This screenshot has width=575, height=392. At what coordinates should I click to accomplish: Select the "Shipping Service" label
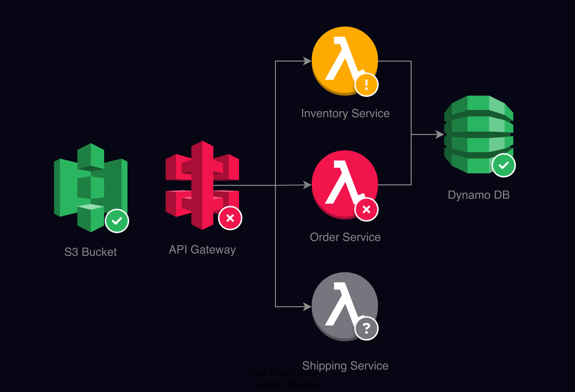click(x=345, y=366)
